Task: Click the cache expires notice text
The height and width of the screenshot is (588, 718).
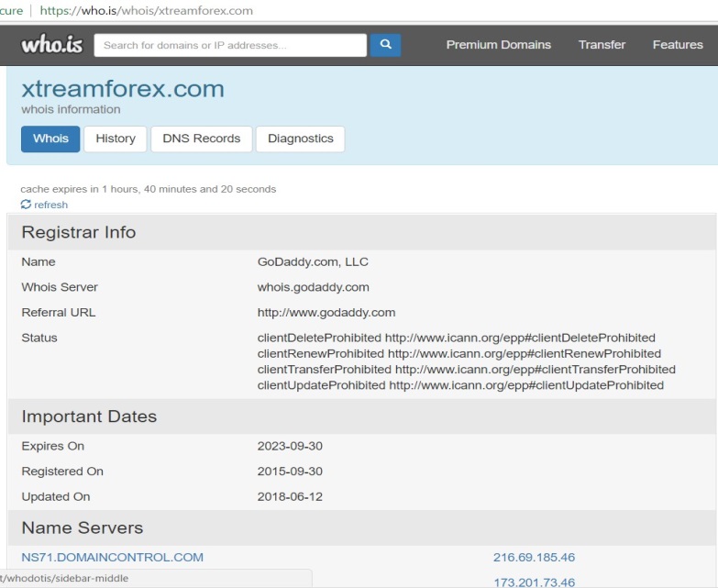Action: coord(149,189)
